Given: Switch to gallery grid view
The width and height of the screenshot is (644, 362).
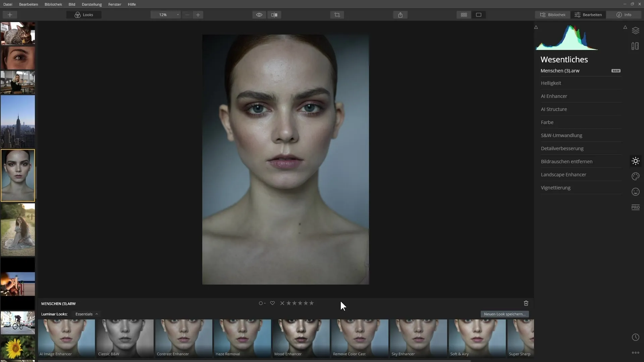Looking at the screenshot, I should coord(464,15).
